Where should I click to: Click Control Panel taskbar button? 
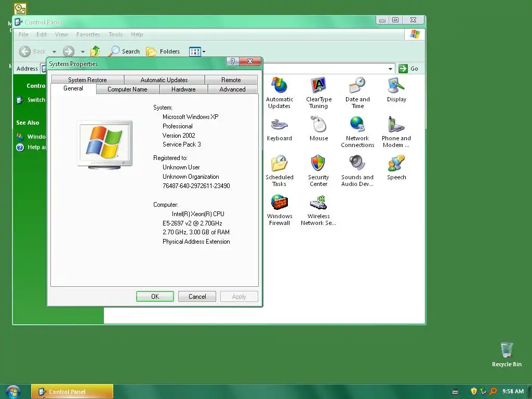72,392
